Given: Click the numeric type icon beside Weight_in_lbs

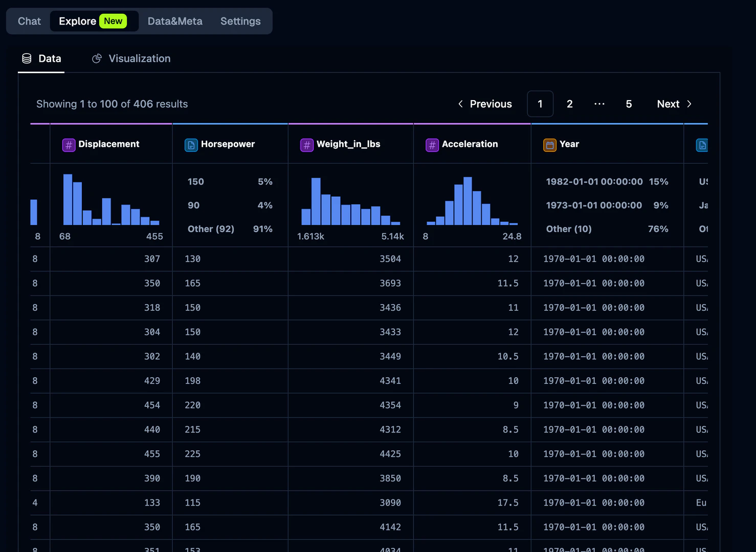Looking at the screenshot, I should coord(306,145).
